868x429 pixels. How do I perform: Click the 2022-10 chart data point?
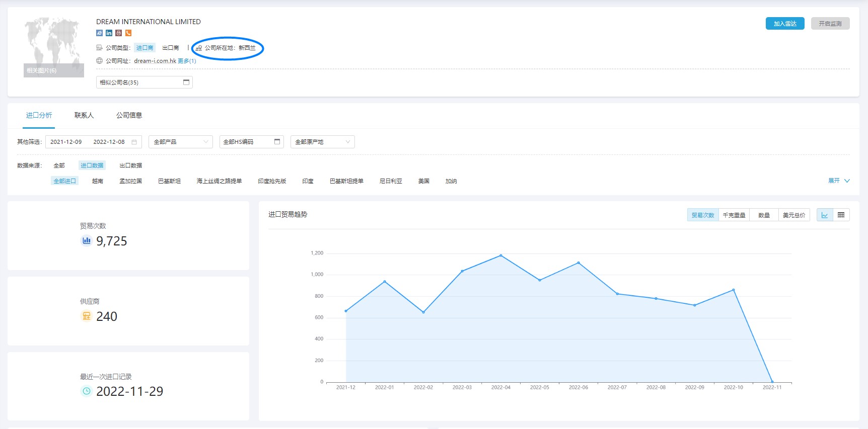tap(734, 290)
